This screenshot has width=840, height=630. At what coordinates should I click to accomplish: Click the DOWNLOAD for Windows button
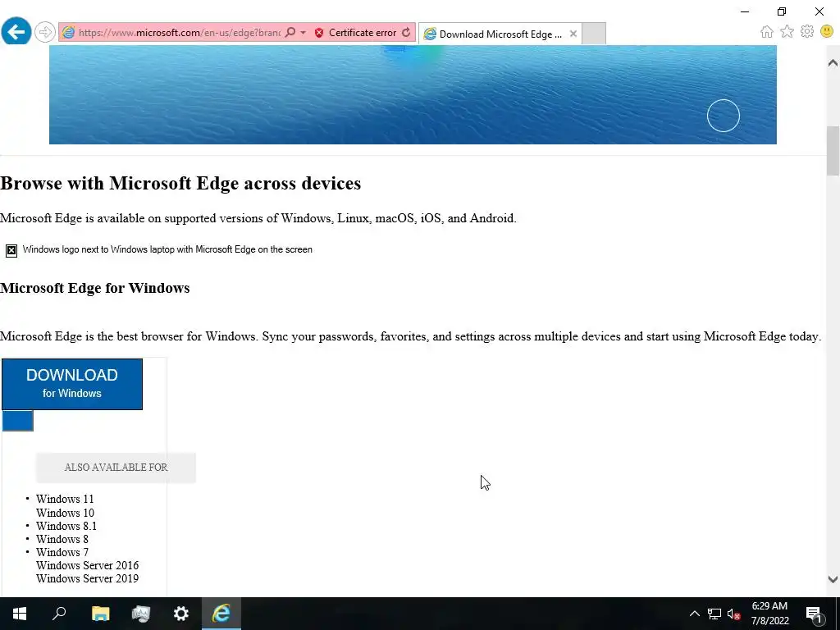click(72, 384)
